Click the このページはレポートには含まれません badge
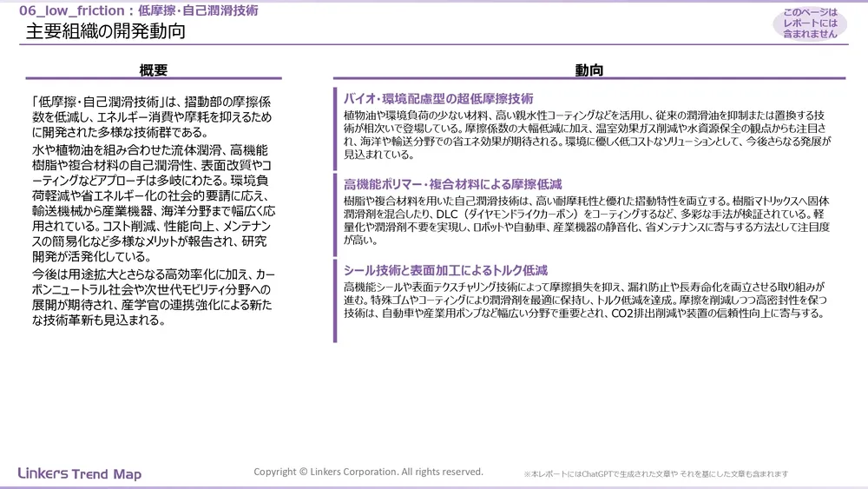 pyautogui.click(x=810, y=23)
